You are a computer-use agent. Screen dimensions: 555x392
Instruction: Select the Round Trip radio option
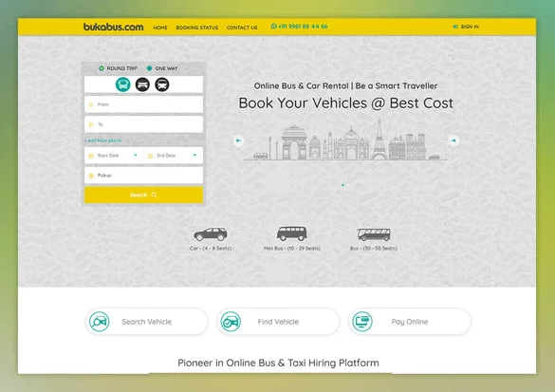tap(102, 68)
